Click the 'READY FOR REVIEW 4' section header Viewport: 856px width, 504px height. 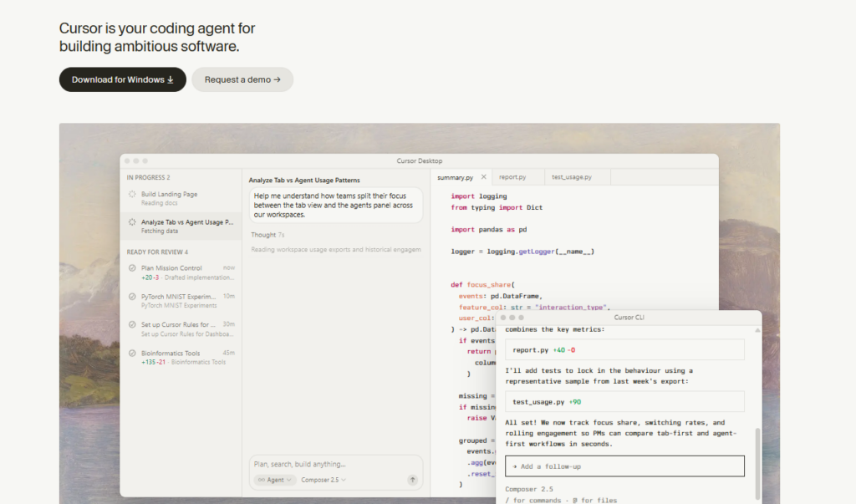(x=157, y=252)
